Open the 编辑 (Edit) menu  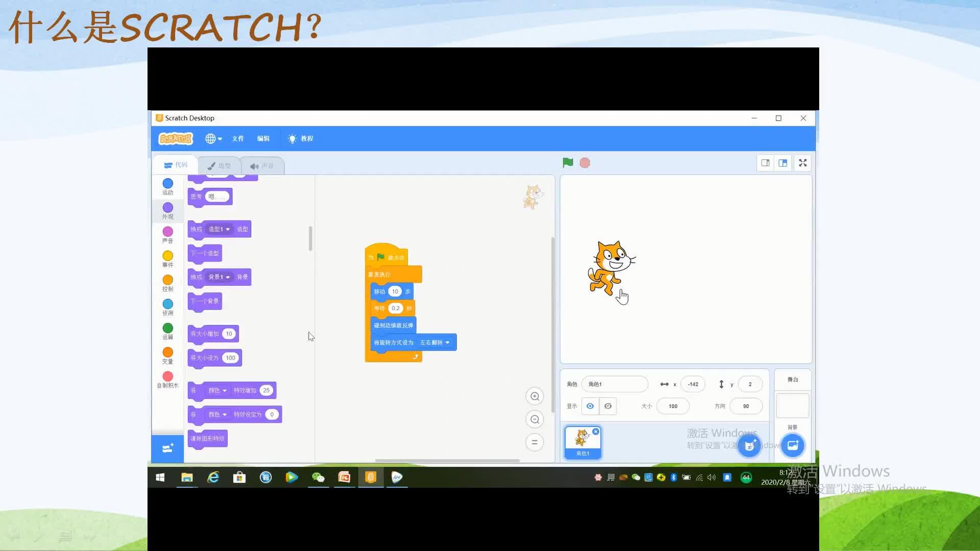(x=263, y=138)
